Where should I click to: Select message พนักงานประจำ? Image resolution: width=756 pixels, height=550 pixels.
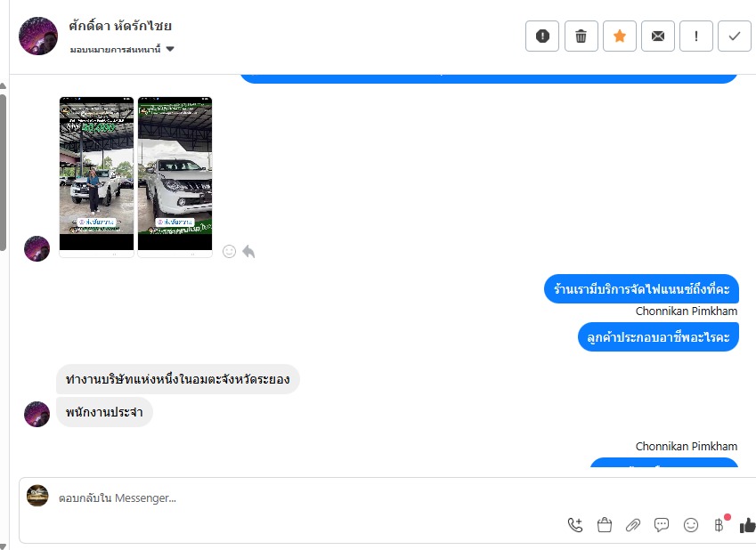tap(104, 412)
